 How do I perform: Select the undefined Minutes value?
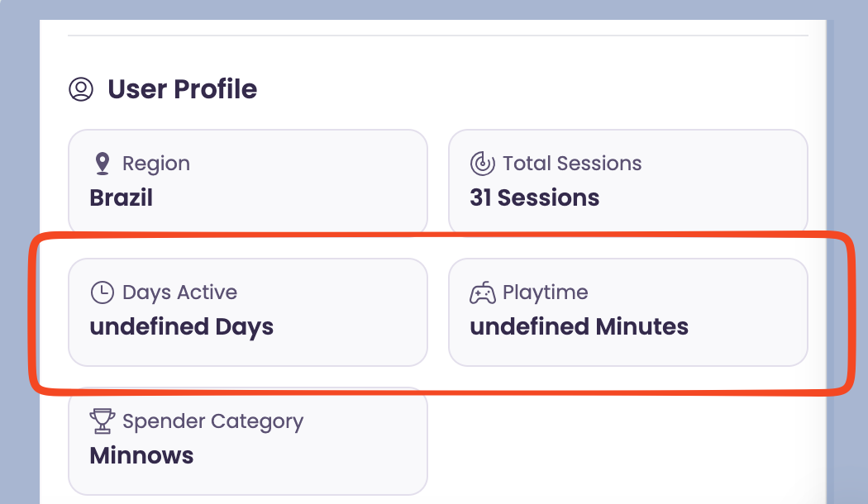point(579,327)
